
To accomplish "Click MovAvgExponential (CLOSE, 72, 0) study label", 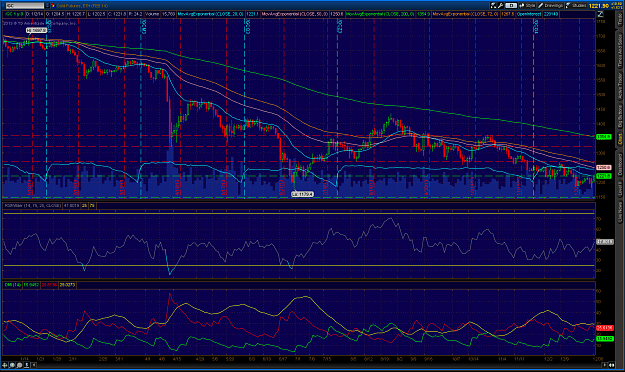I will click(465, 14).
